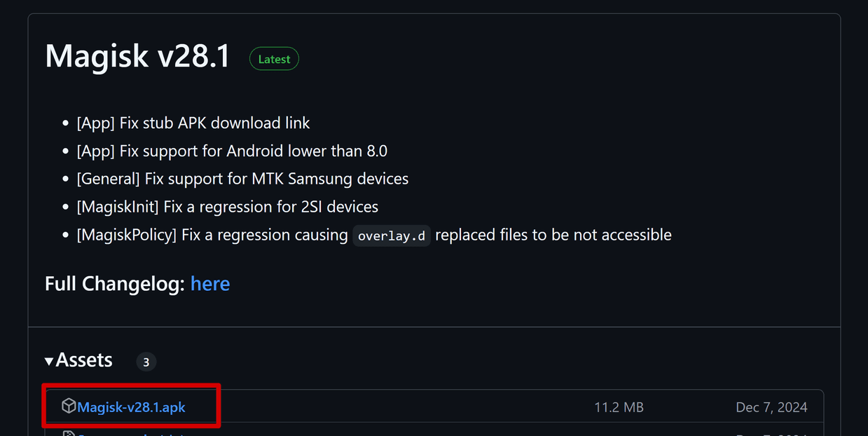Click the Magisk v28.1 release title
Screen dimensions: 868x436
click(137, 56)
